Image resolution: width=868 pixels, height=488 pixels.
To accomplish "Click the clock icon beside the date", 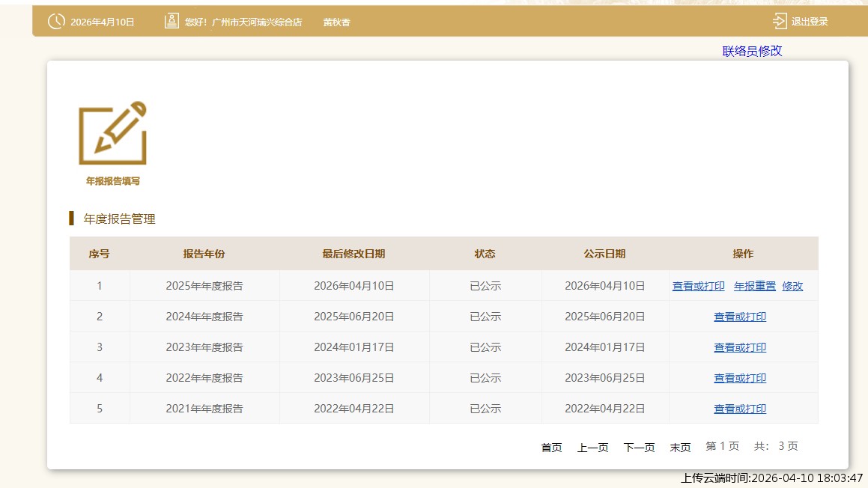I will (56, 22).
